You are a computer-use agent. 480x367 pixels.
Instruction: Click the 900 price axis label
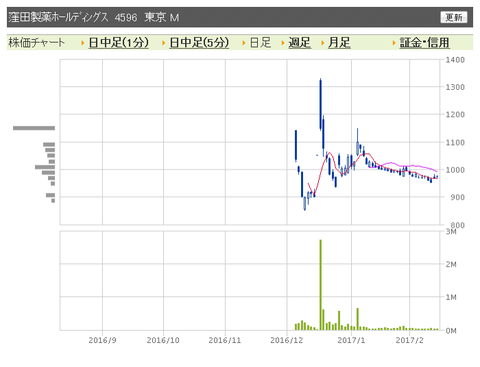pos(457,197)
